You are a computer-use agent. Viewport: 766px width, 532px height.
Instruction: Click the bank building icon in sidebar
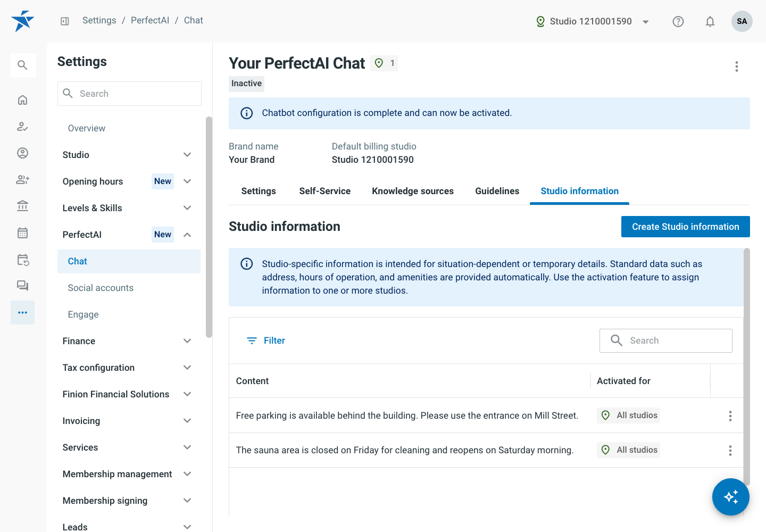pyautogui.click(x=22, y=206)
